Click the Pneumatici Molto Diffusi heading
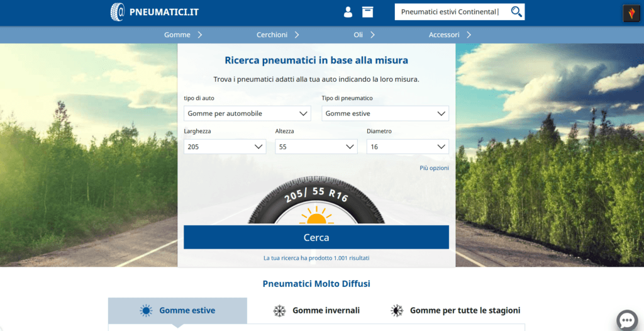Viewport: 644px width, 331px height. (x=316, y=284)
